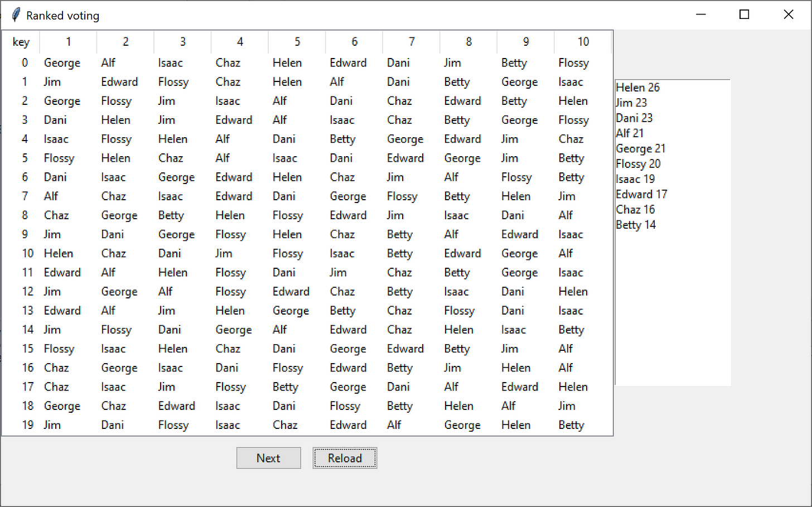Click row key 0 cell
Image resolution: width=812 pixels, height=507 pixels.
tap(25, 62)
